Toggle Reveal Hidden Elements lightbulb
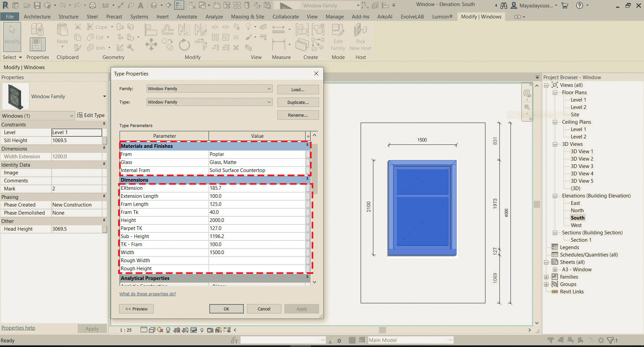Image resolution: width=644 pixels, height=347 pixels. click(x=202, y=330)
